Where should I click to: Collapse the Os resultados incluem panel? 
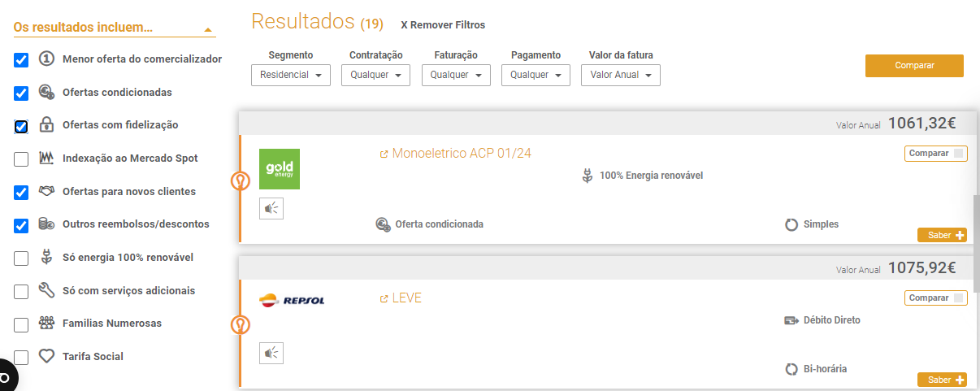pos(209,29)
